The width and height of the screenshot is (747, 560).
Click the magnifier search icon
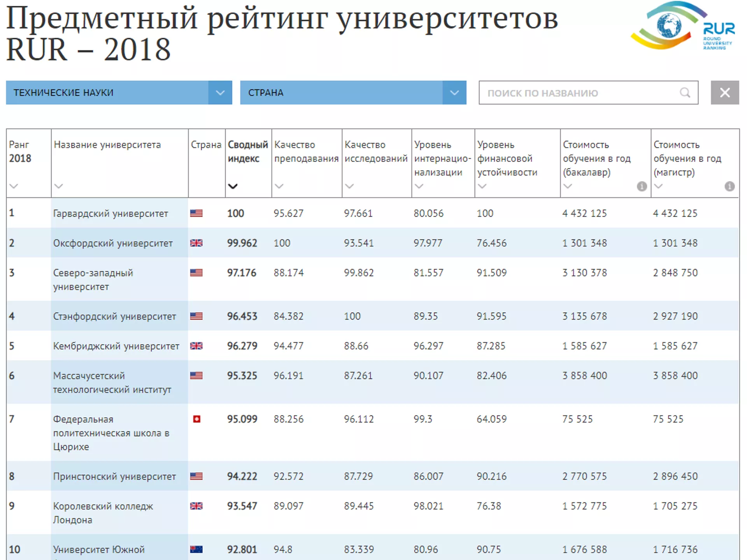685,93
